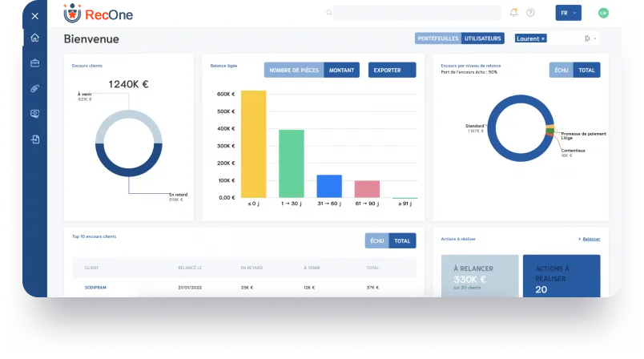
Task: Click the yellow ≤ 0 j bar
Action: 253,143
